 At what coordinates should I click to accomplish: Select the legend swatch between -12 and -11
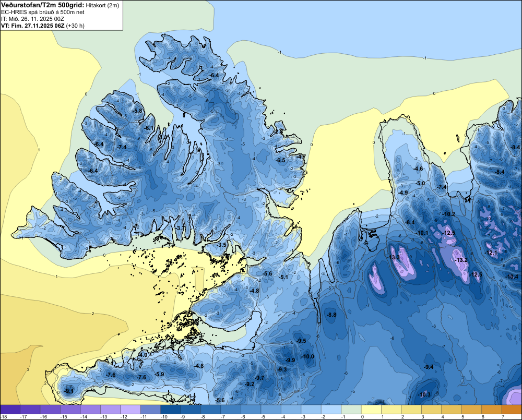click(130, 410)
